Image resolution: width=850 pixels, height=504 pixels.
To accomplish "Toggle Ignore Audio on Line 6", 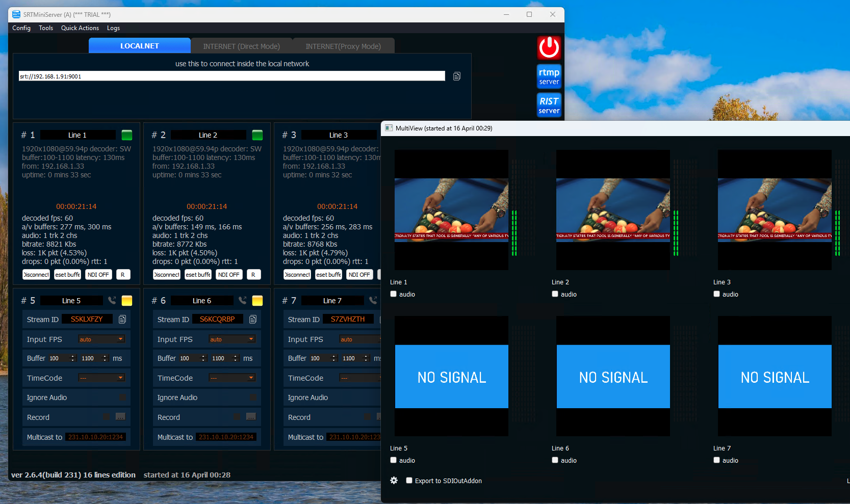I will [x=253, y=397].
